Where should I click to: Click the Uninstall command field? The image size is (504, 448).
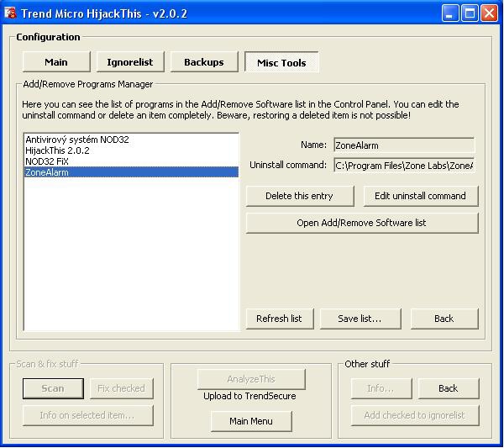(403, 166)
